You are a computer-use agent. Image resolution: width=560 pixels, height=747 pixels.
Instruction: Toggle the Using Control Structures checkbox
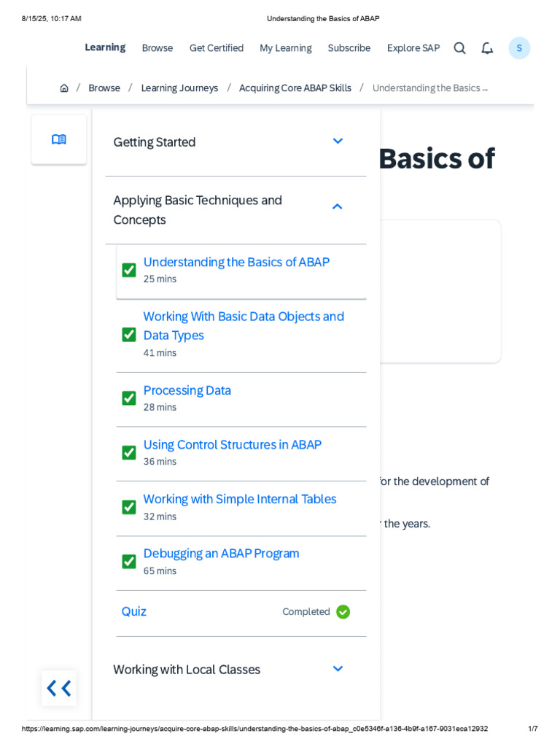(x=129, y=453)
